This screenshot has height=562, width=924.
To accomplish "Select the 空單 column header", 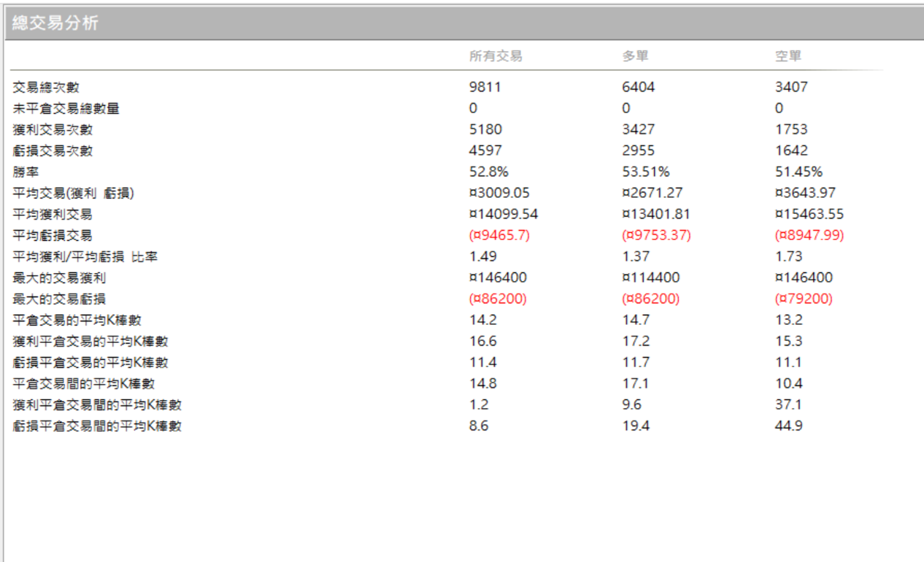I will coord(788,56).
